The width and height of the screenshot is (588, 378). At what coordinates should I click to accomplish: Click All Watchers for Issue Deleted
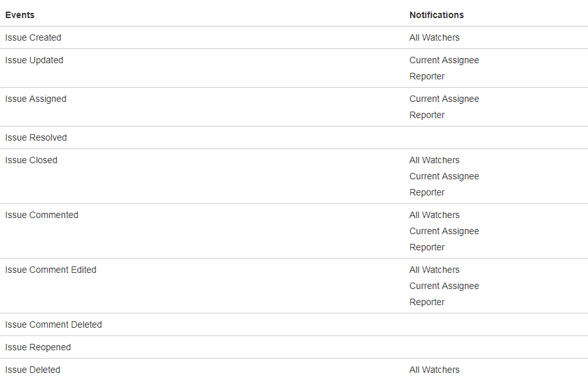pos(435,370)
